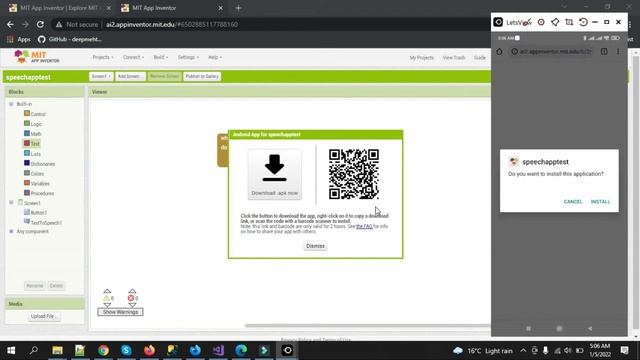Click the Delete component button

[x=56, y=286]
